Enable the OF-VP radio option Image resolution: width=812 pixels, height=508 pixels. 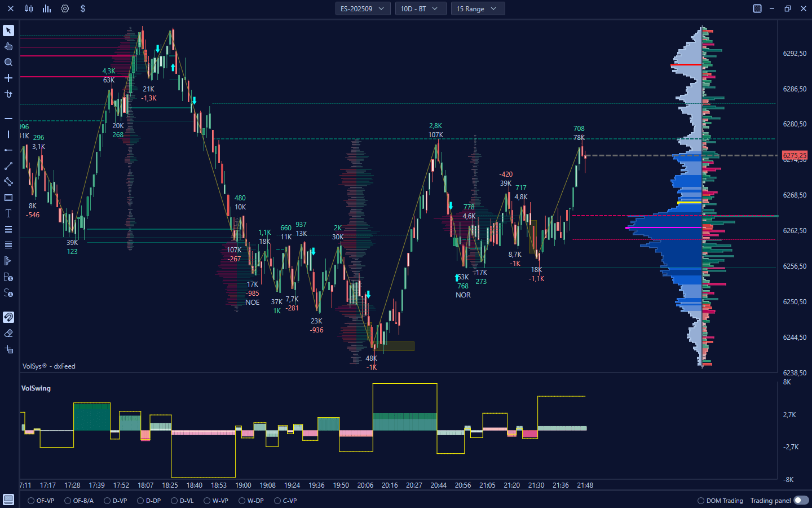pos(31,501)
